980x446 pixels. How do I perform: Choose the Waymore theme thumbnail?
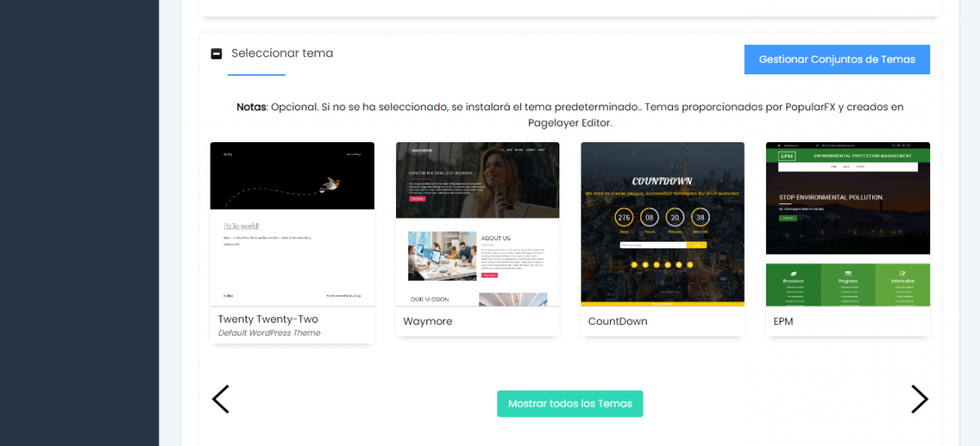[x=477, y=224]
